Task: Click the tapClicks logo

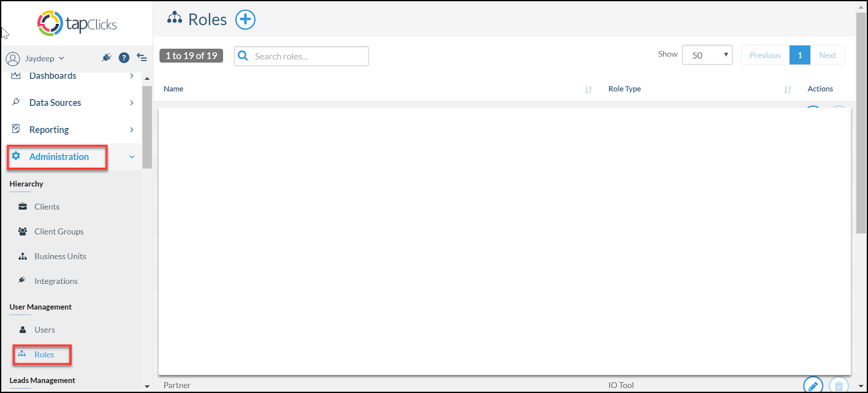Action: point(77,23)
